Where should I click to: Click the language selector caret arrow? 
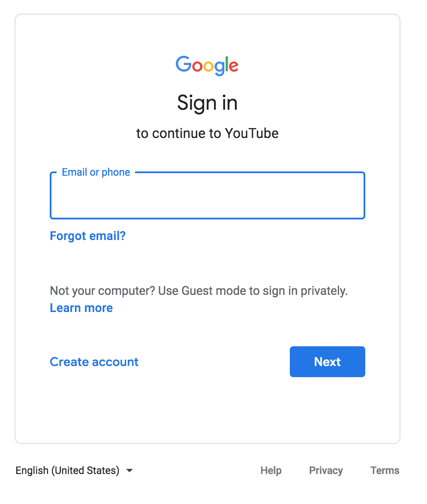129,471
